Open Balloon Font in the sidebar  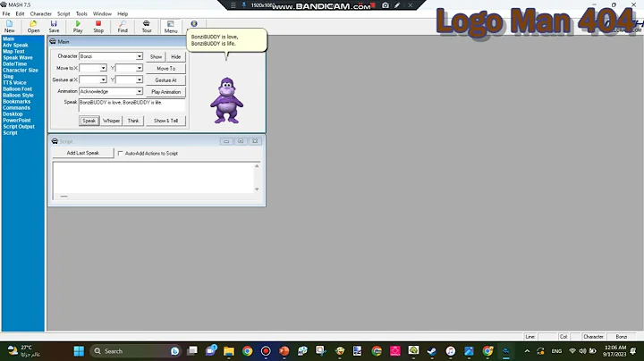(x=17, y=88)
